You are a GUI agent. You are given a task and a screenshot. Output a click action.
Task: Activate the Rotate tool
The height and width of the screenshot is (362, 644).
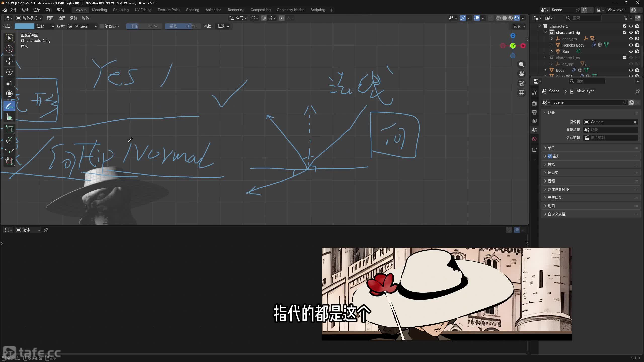point(9,72)
